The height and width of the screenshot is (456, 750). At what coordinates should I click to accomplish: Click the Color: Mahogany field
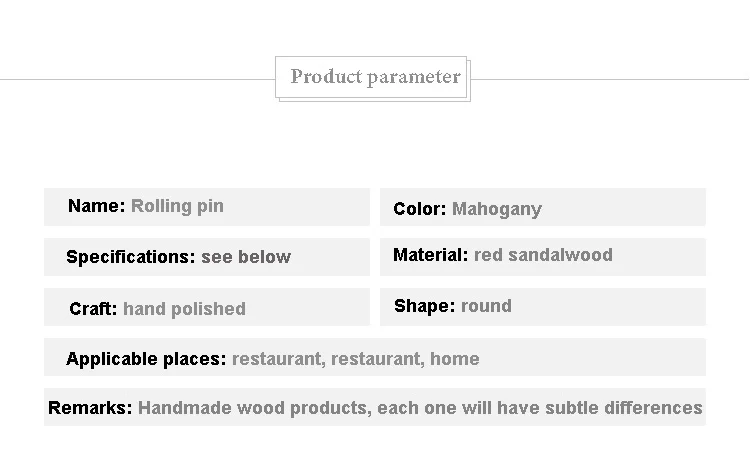(543, 207)
